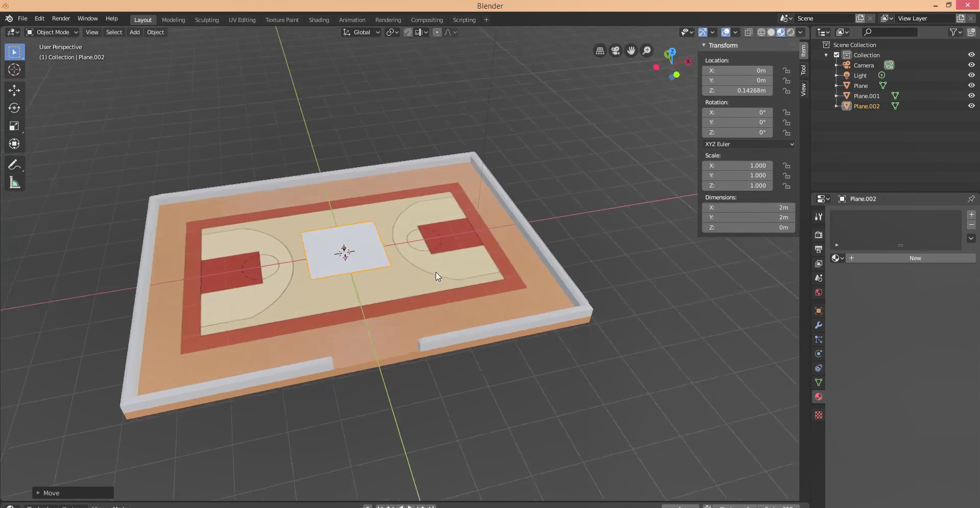This screenshot has width=980, height=508.
Task: Open the Object Constraints properties tab
Action: click(x=819, y=368)
